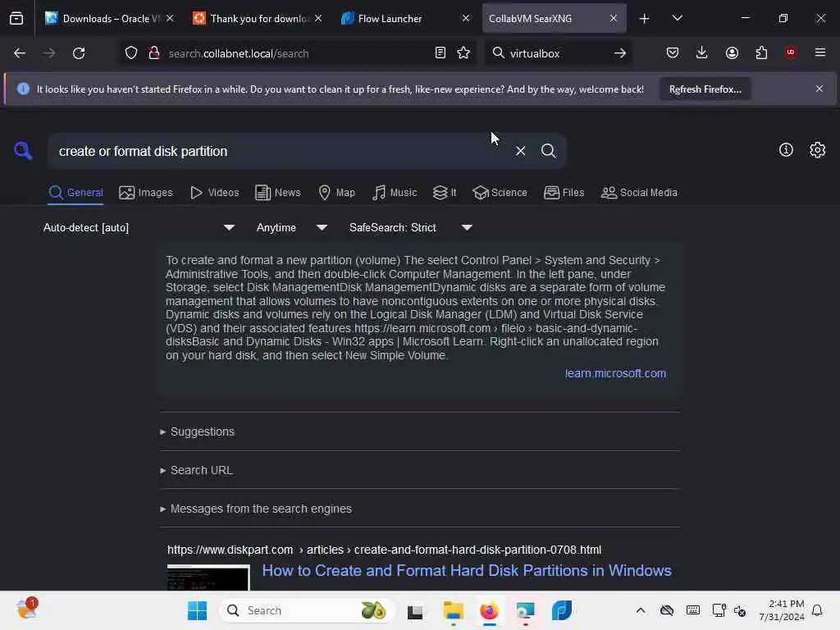Bookmark this page with star icon
The width and height of the screenshot is (840, 630).
point(463,53)
